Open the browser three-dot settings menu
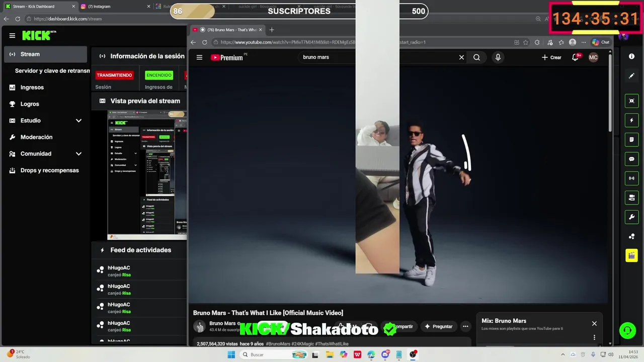The width and height of the screenshot is (644, 362). point(584,42)
